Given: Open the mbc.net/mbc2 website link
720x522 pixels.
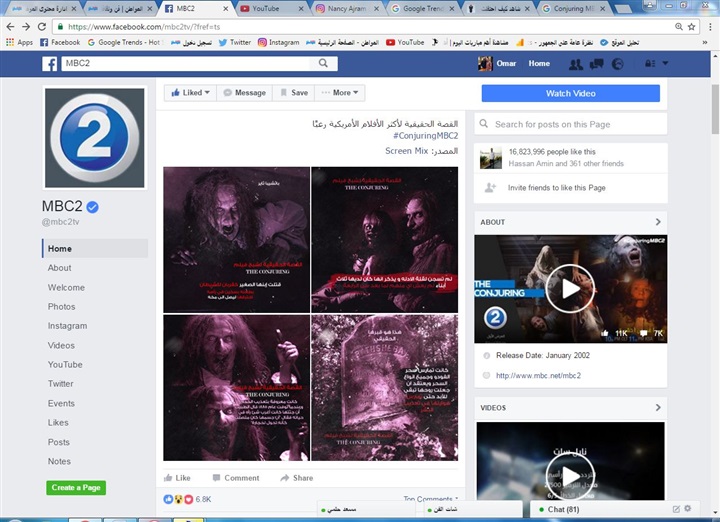Looking at the screenshot, I should point(538,376).
